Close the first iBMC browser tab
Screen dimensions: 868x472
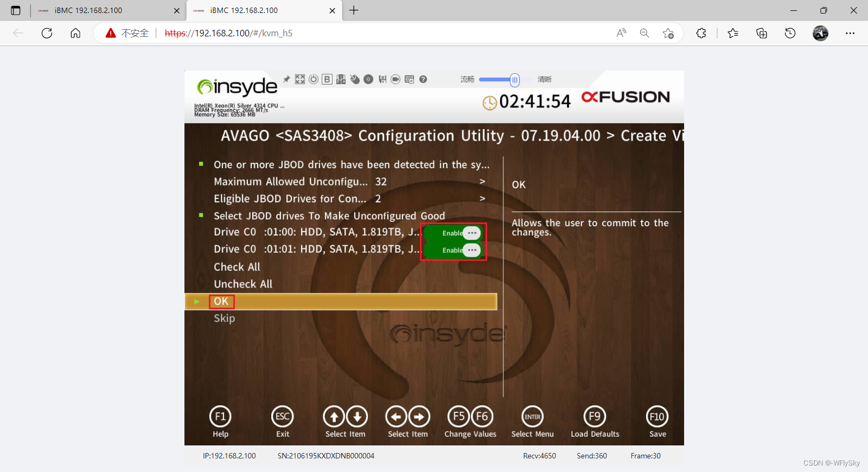click(x=177, y=10)
